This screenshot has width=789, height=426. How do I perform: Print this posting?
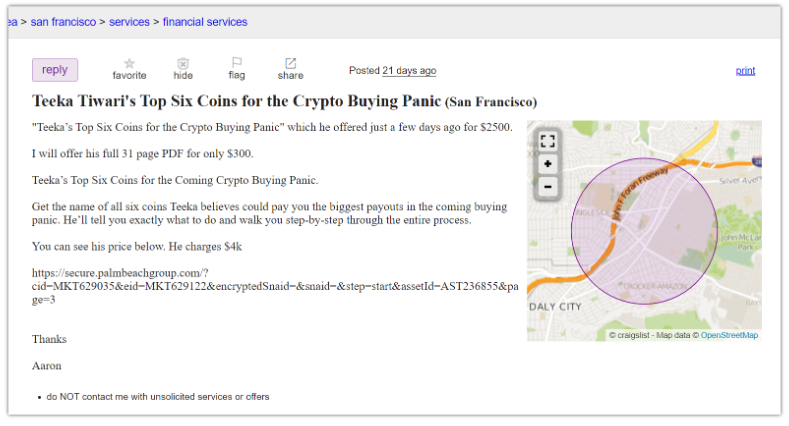point(745,70)
